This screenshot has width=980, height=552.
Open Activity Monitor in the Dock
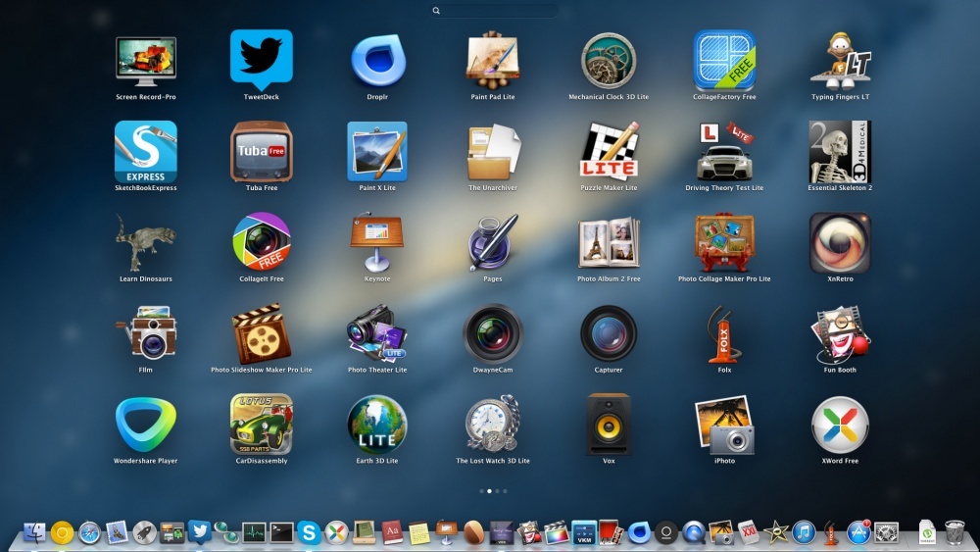[x=254, y=532]
